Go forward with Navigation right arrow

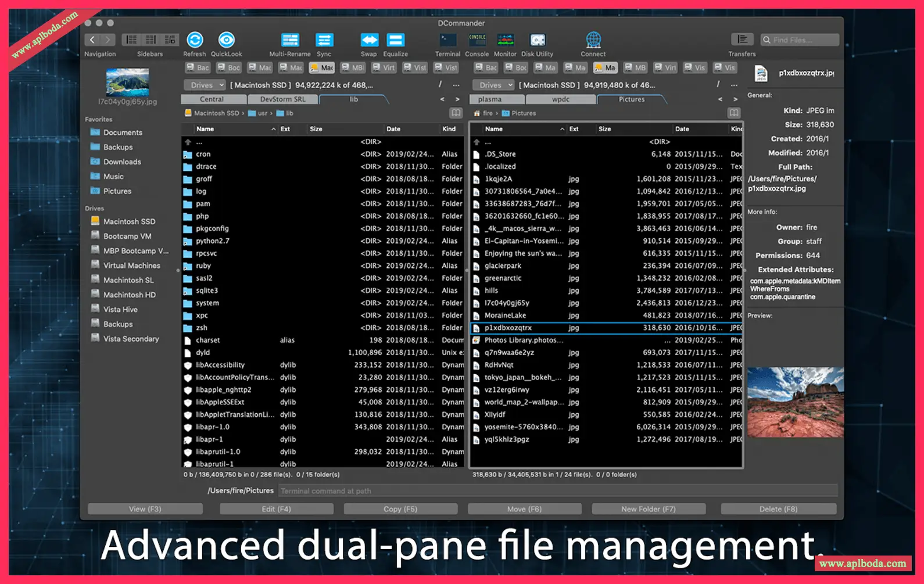[x=108, y=40]
